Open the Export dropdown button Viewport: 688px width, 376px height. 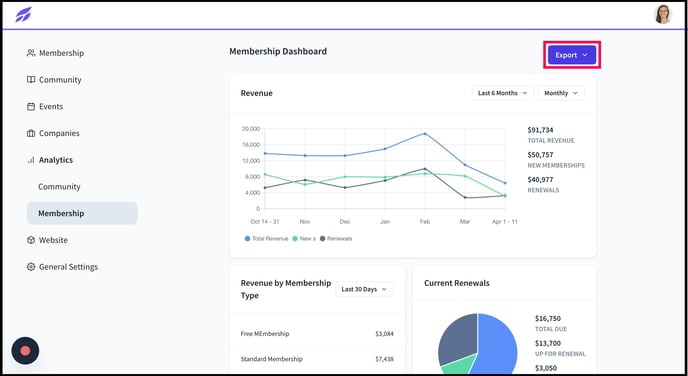tap(572, 55)
